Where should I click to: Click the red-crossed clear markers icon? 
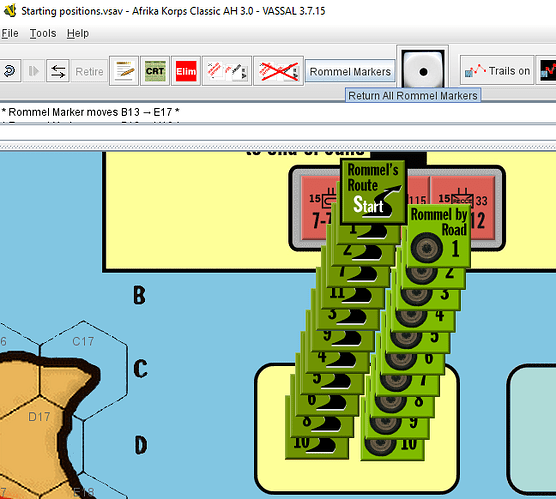coord(278,71)
